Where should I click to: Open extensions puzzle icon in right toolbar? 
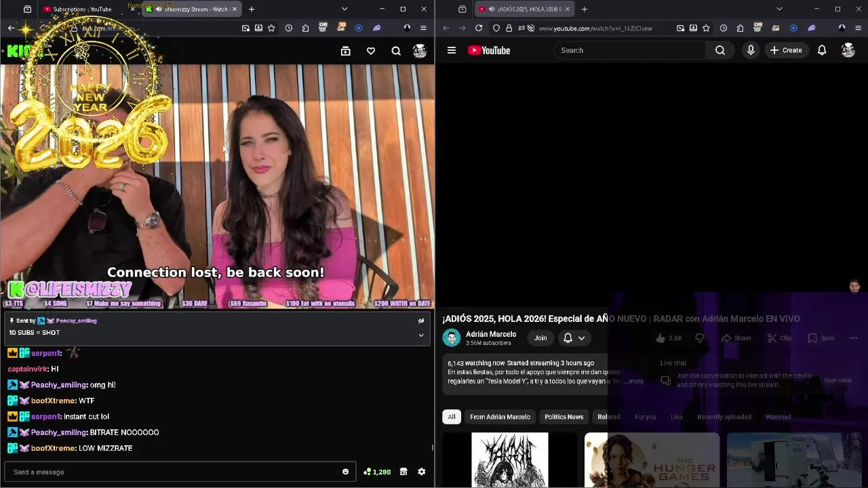(x=740, y=28)
